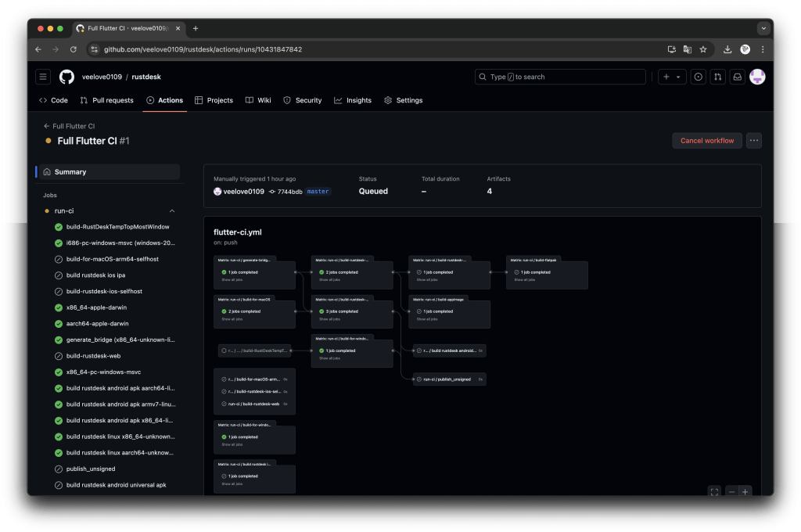Open the notifications inbox icon
Screen dimensions: 801x532
pos(737,77)
